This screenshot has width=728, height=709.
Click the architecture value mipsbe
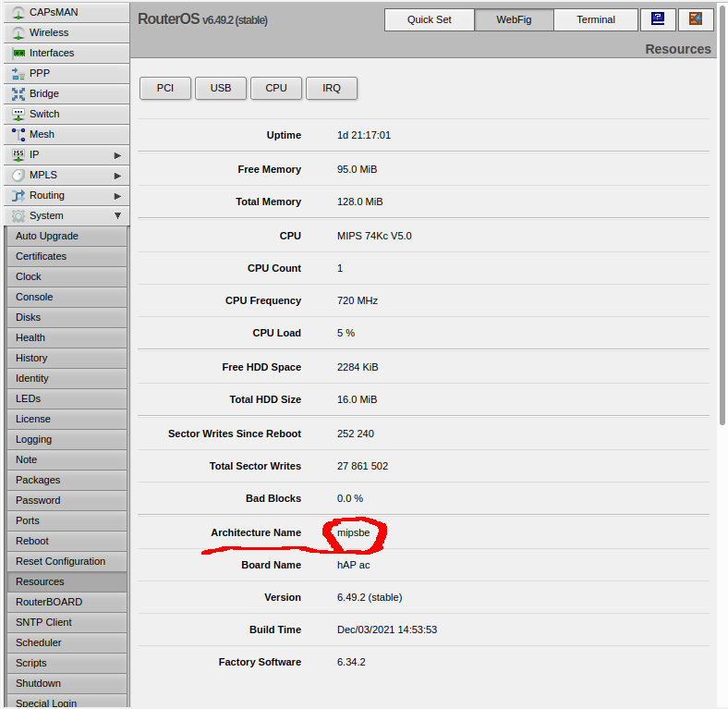pyautogui.click(x=353, y=533)
